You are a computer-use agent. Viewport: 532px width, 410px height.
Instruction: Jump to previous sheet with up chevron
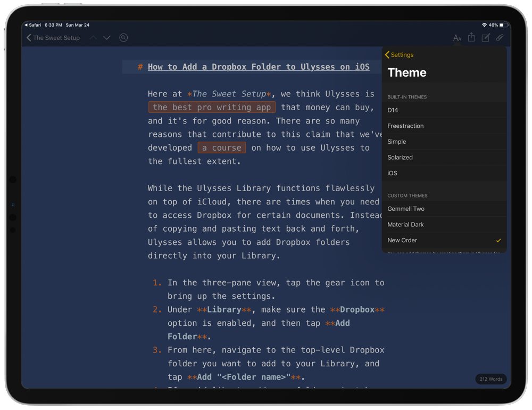point(93,38)
